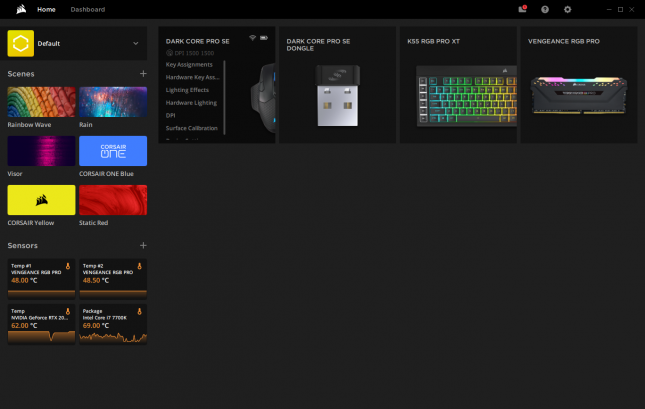Click the DPI icon beside 1500 1500

pyautogui.click(x=169, y=53)
